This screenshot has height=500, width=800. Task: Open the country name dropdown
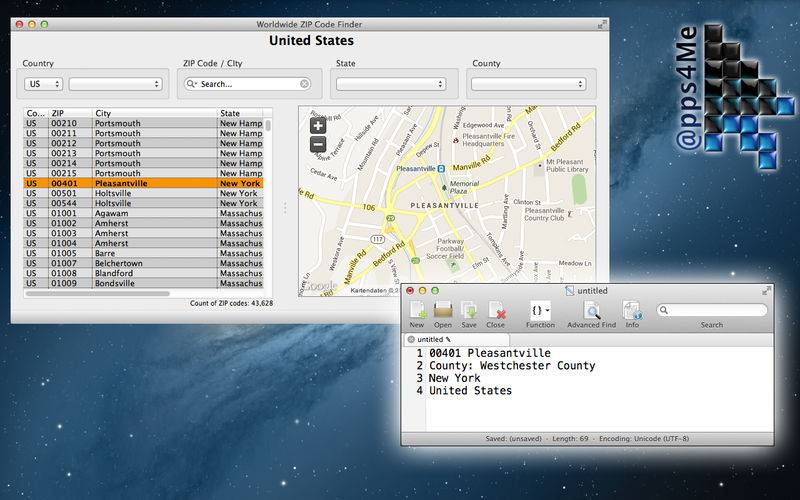[116, 84]
